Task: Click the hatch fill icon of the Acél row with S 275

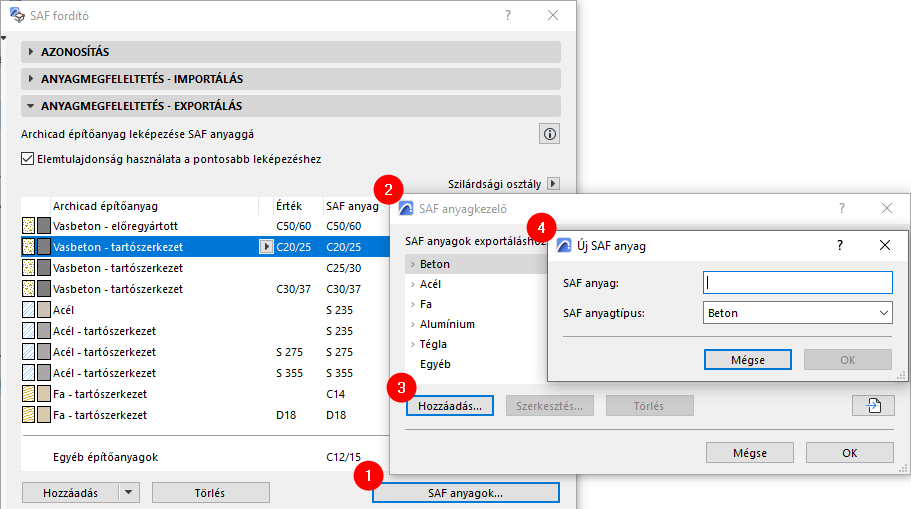Action: pos(28,352)
